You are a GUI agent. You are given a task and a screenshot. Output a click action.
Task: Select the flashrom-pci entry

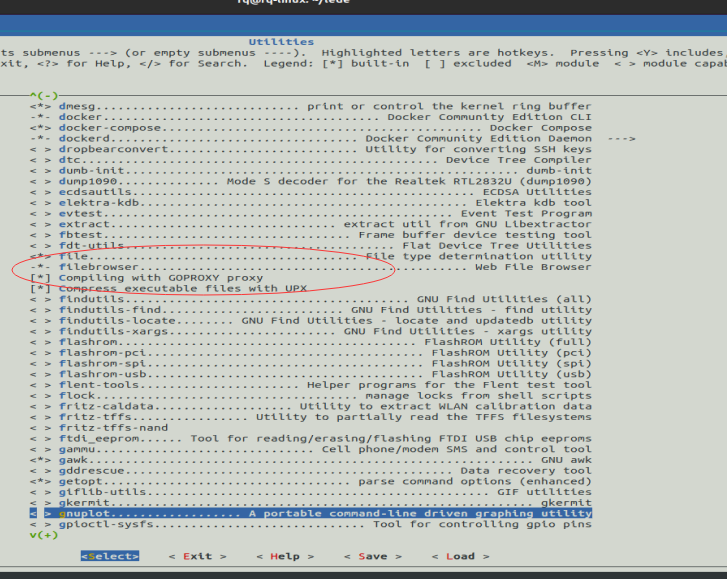pos(311,353)
